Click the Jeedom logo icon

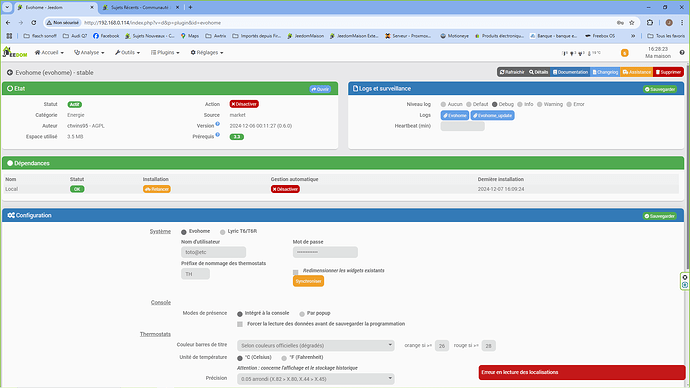tap(15, 52)
